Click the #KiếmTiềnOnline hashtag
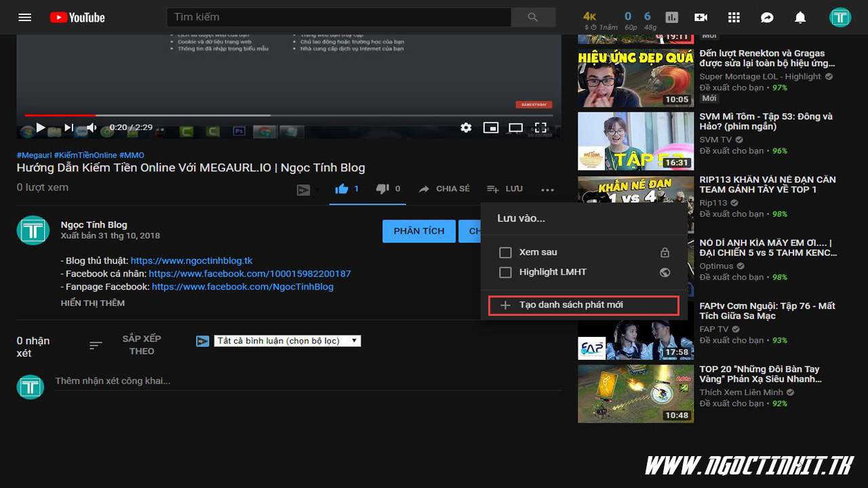The height and width of the screenshot is (488, 868). pyautogui.click(x=85, y=155)
